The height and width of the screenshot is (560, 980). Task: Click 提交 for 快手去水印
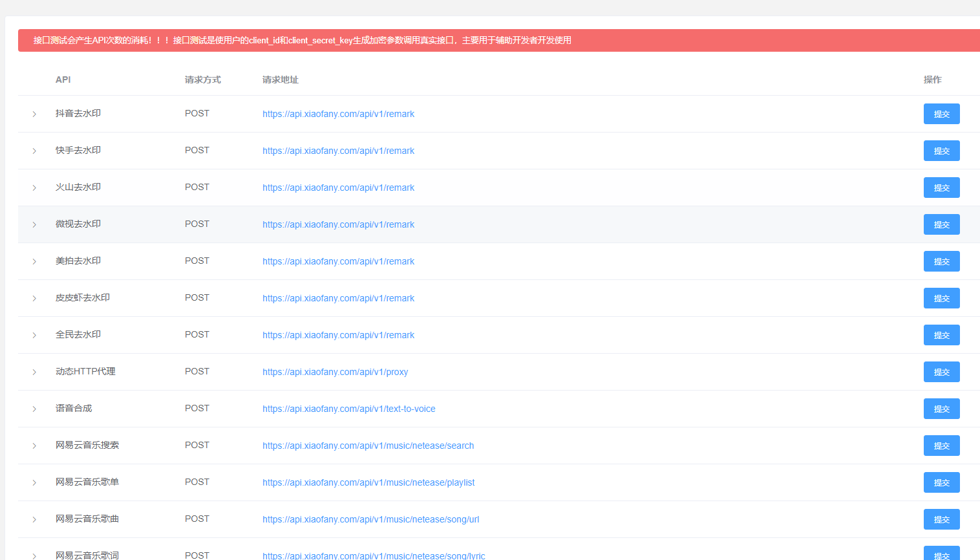point(941,151)
